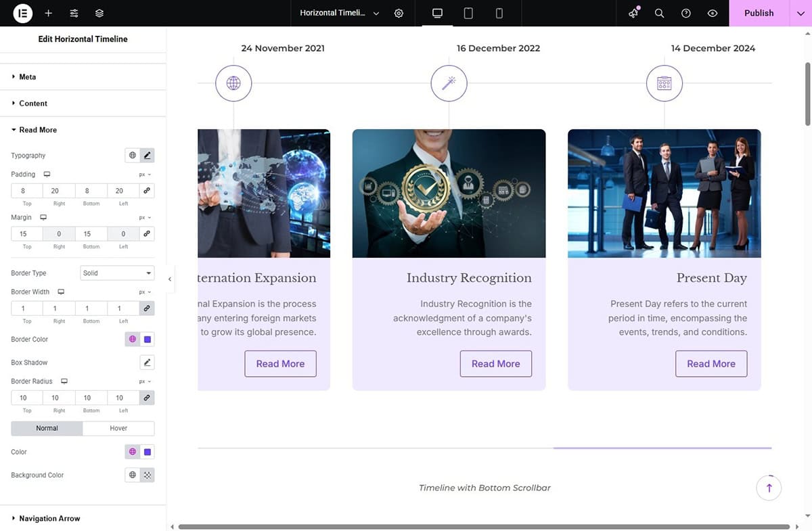The height and width of the screenshot is (531, 812).
Task: Change Border Width unit px dropdown
Action: click(x=145, y=292)
